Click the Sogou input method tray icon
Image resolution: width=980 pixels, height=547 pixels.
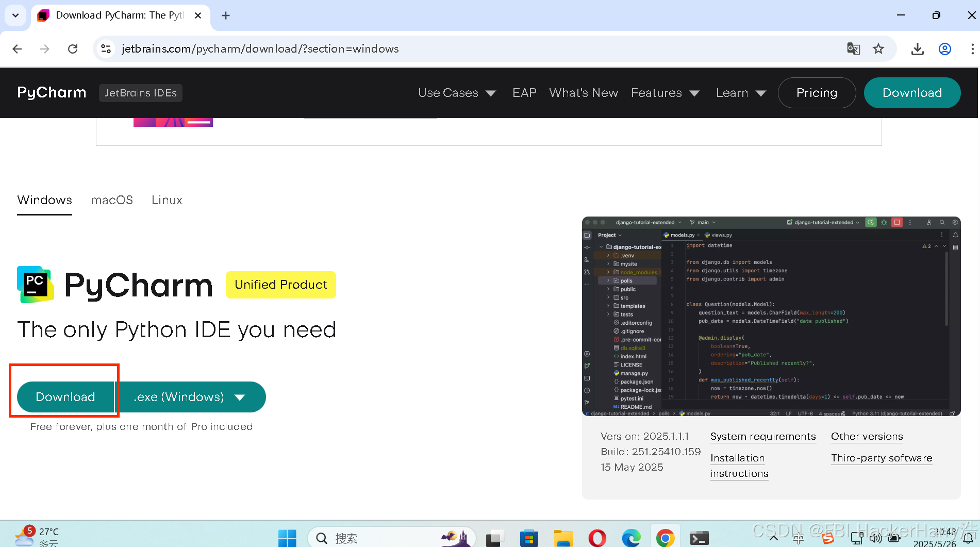coord(828,538)
